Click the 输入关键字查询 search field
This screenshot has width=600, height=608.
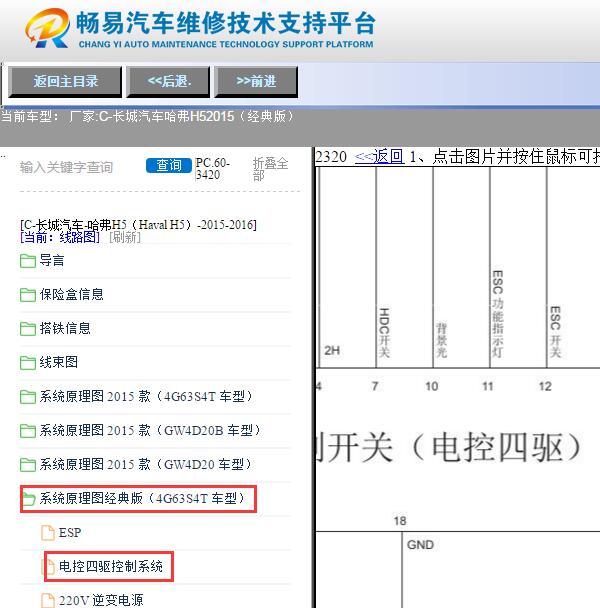(81, 167)
